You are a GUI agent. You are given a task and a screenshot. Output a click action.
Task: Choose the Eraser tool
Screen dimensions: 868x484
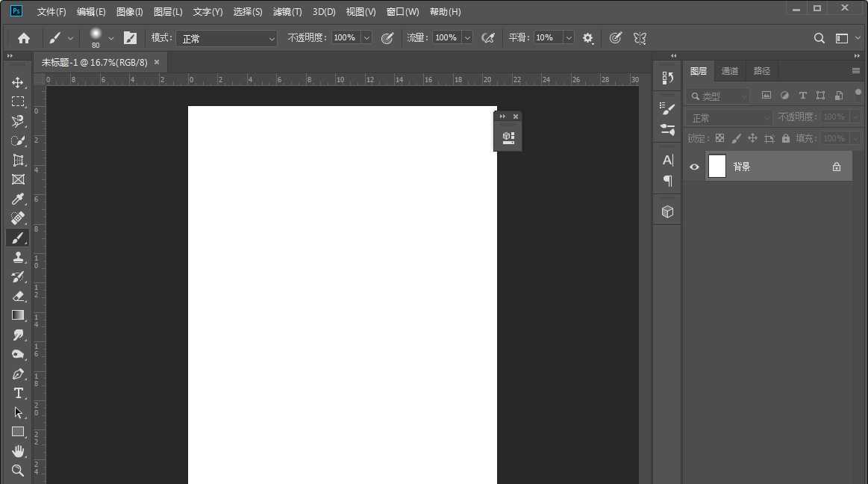point(18,296)
